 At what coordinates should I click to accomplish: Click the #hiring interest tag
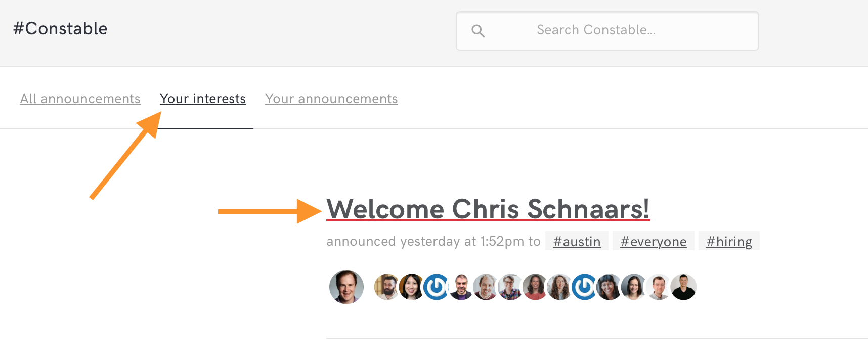729,241
